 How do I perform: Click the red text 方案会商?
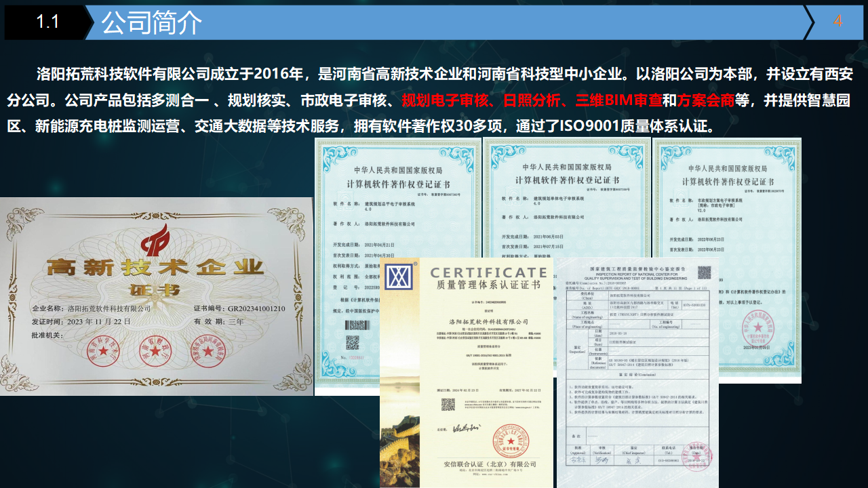pos(706,101)
